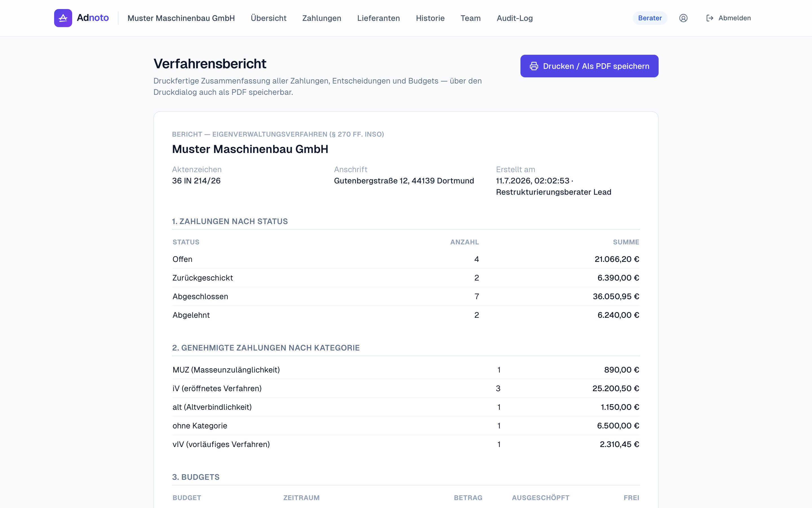Select the iV (eröffnetes Verfahren) row
This screenshot has width=812, height=508.
pos(406,388)
